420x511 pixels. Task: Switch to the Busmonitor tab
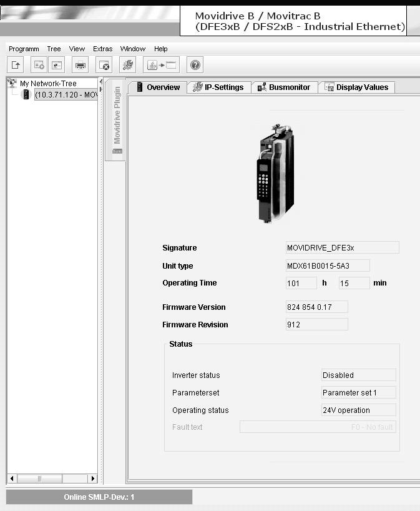tap(285, 87)
